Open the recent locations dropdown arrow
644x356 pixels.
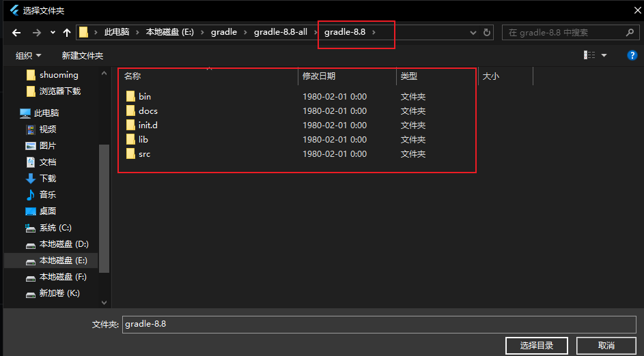tap(53, 32)
